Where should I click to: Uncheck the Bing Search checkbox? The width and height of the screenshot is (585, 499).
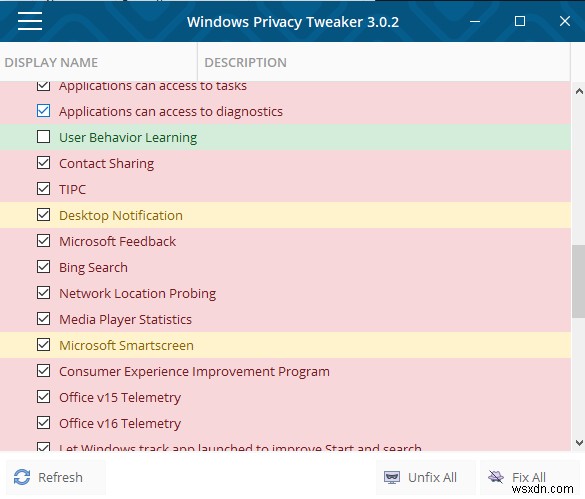click(43, 267)
